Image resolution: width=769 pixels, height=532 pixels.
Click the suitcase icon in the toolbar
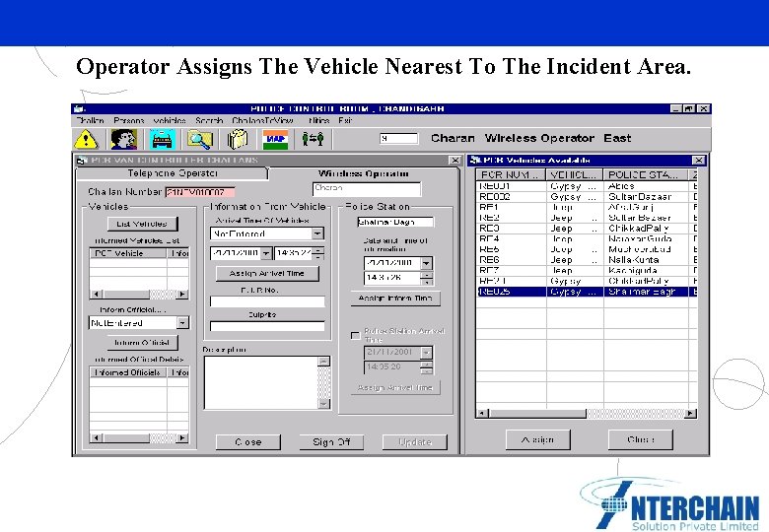(x=238, y=139)
